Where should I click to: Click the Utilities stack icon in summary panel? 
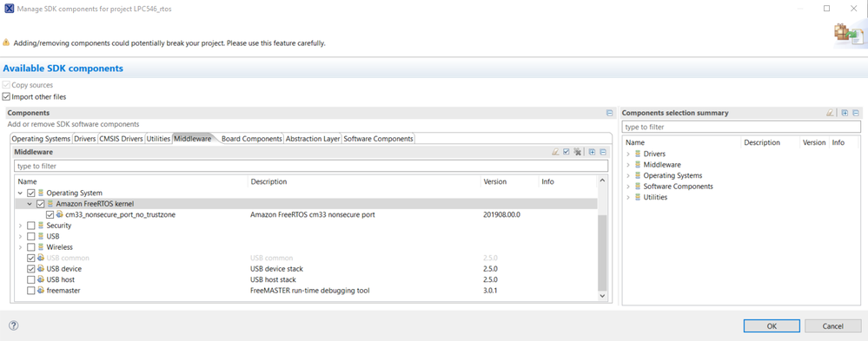pyautogui.click(x=638, y=197)
